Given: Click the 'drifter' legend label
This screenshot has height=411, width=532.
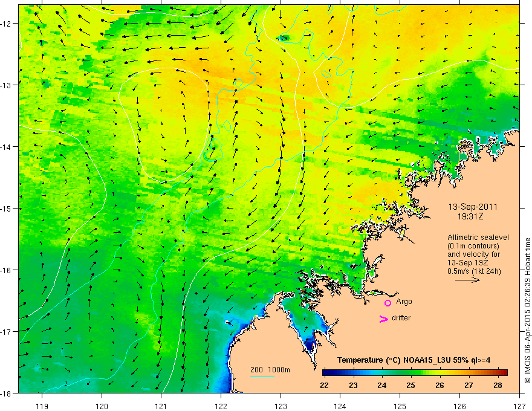Looking at the screenshot, I should [x=401, y=318].
